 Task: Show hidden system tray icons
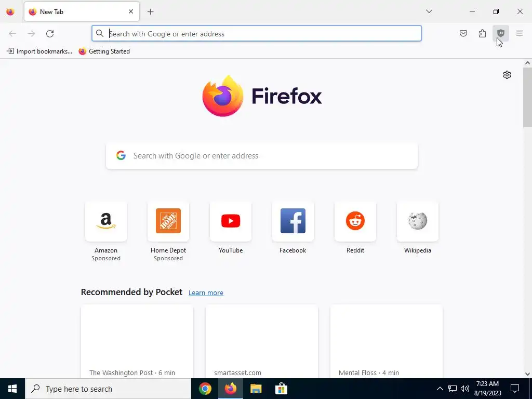click(440, 389)
